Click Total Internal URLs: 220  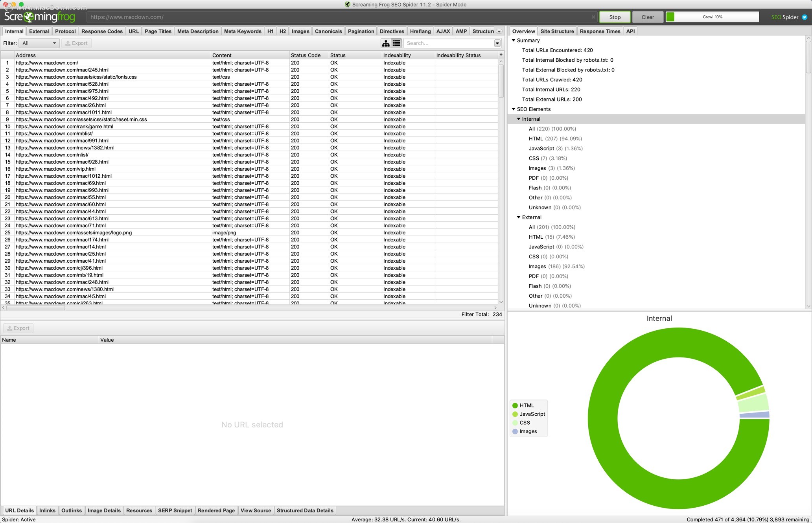(551, 90)
